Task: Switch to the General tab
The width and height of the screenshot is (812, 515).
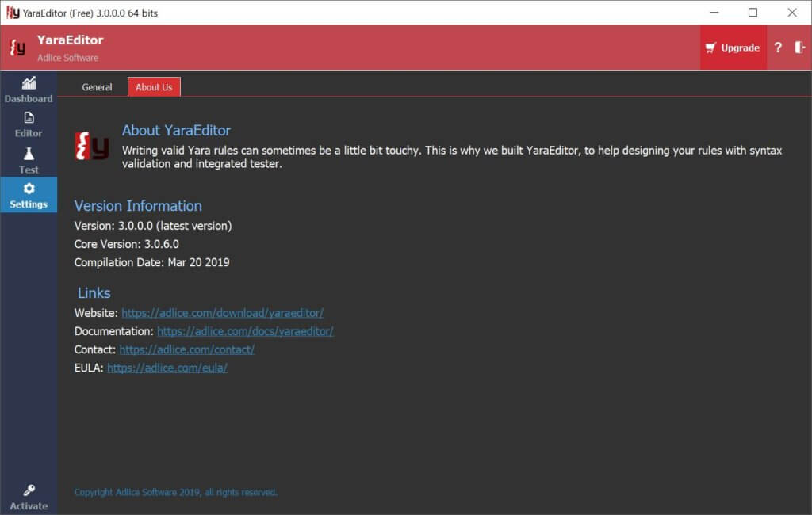Action: 97,87
